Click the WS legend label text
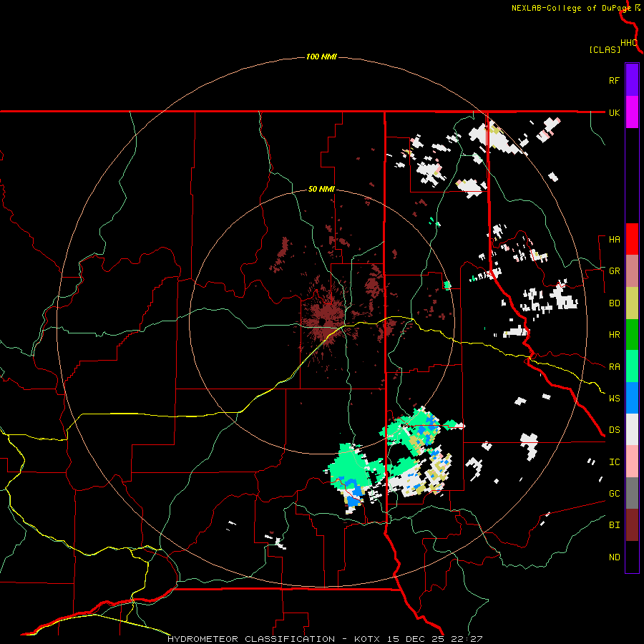 tap(614, 399)
